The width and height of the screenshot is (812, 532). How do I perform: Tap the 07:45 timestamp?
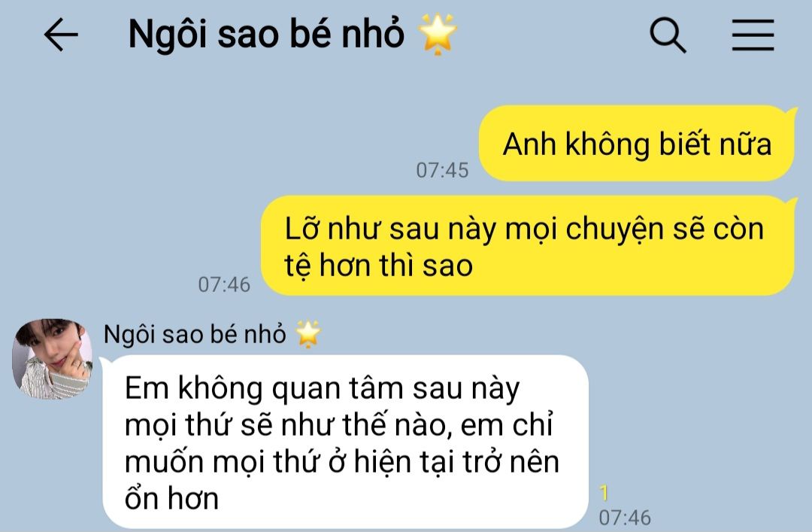[442, 170]
